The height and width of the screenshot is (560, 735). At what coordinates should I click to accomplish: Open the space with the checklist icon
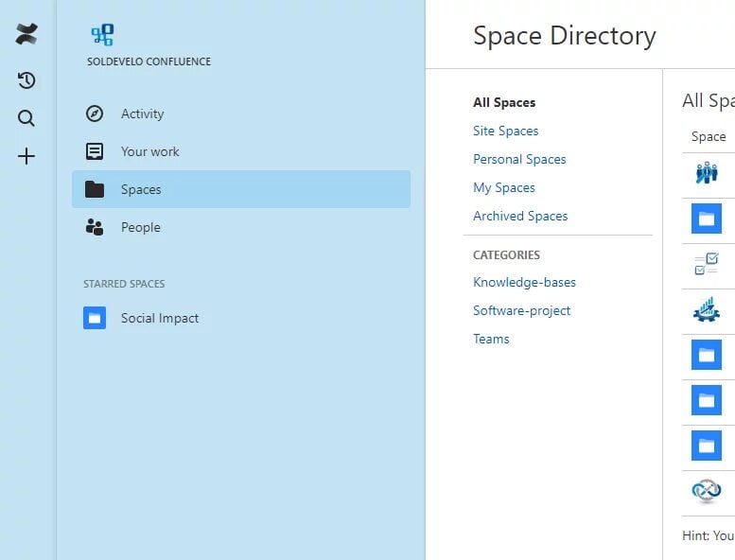(x=707, y=264)
